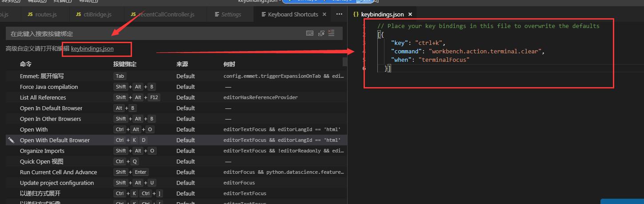Select the keybindings.json editor tab
This screenshot has height=204, width=644.
tap(382, 14)
